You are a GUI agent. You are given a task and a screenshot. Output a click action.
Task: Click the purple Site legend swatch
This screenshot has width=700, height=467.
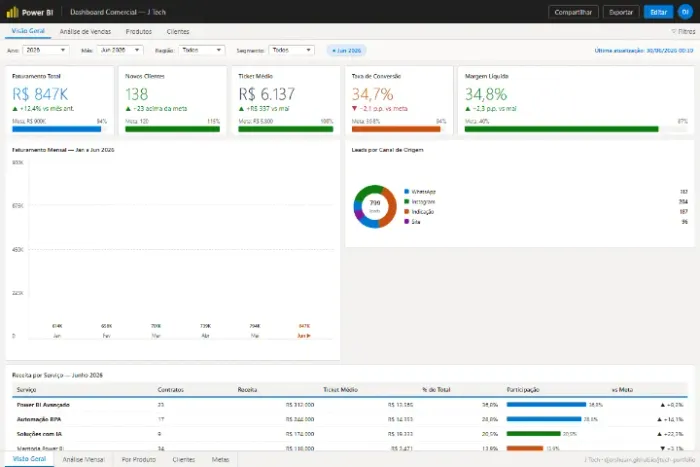[407, 221]
